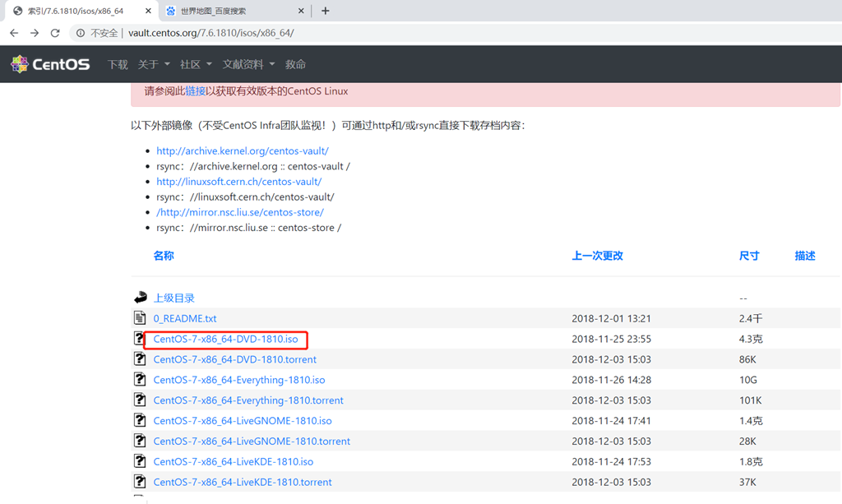Click the text file icon for 0_README.txt
Image resolution: width=842 pixels, height=504 pixels.
tap(140, 317)
